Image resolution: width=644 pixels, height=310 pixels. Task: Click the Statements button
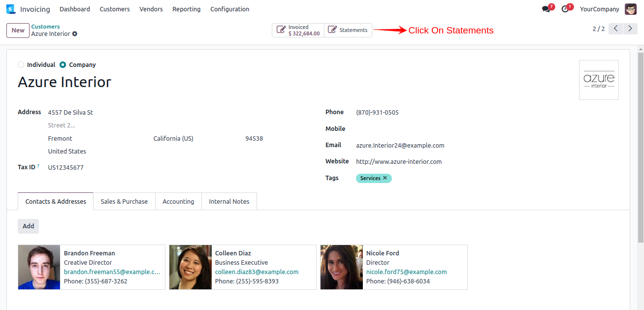tap(348, 30)
